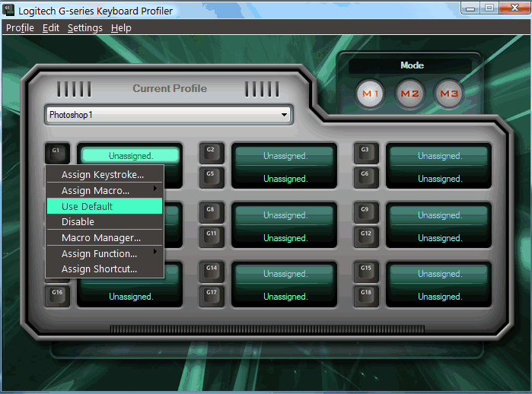The height and width of the screenshot is (394, 532).
Task: Select G15 Unassigned assignment slot
Action: pyautogui.click(x=439, y=274)
